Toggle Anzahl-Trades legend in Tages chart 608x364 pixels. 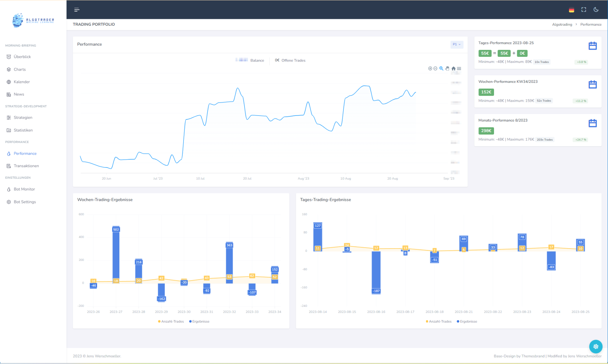point(439,321)
